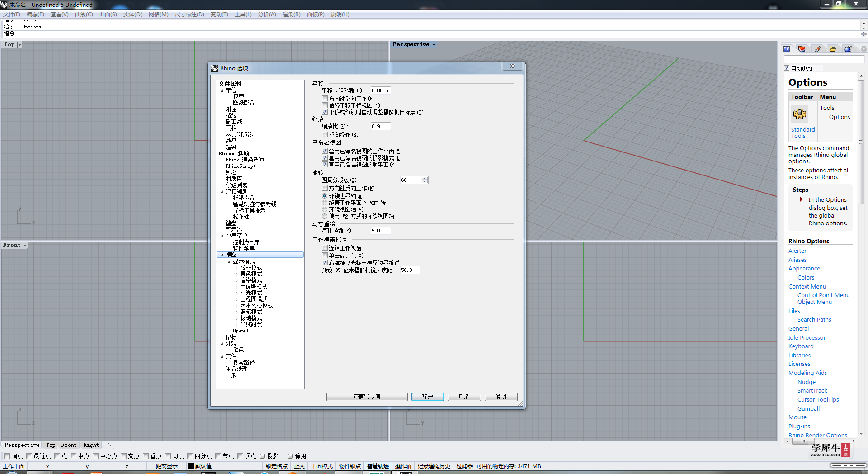This screenshot has width=868, height=474.
Task: Collapse the 建模辅助 tree node
Action: (x=222, y=192)
